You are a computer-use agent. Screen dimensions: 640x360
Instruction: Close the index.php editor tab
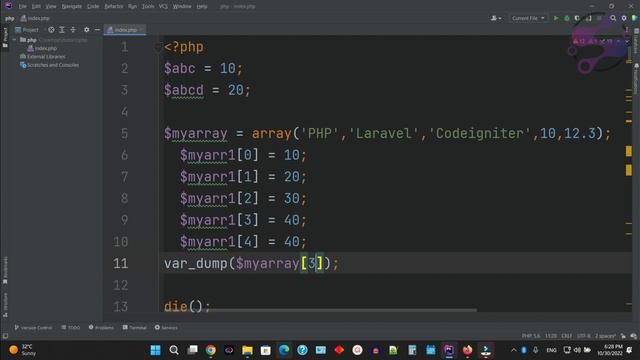click(141, 30)
